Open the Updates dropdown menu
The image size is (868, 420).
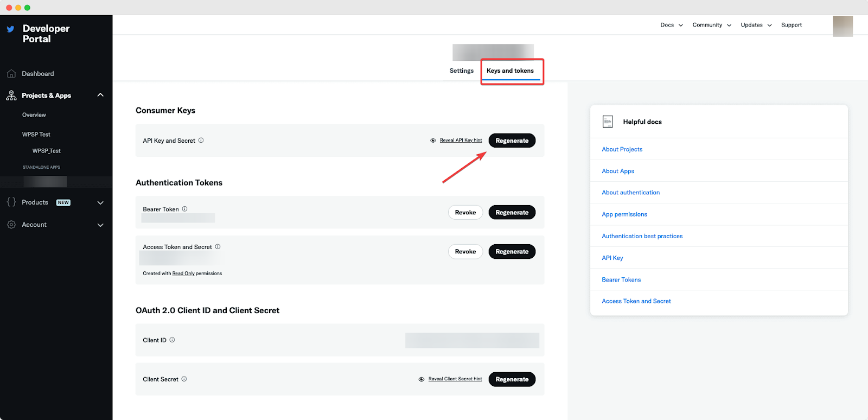(x=756, y=25)
